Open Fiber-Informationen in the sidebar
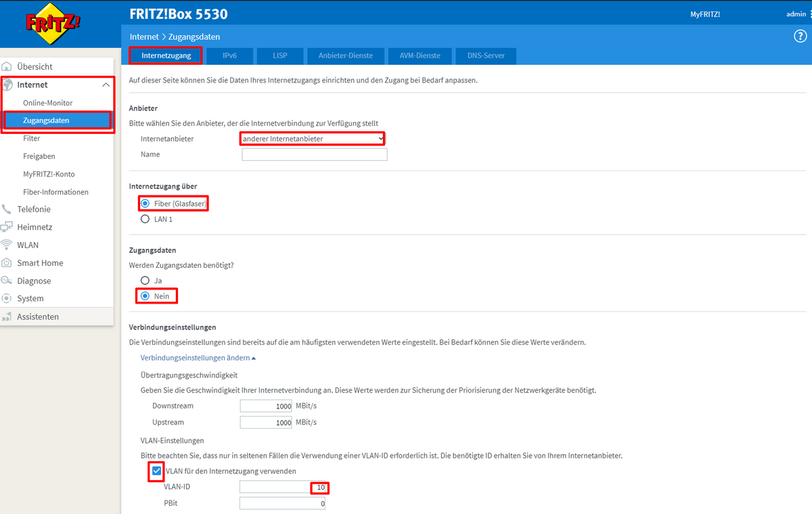Viewport: 812px width, 514px height. tap(55, 192)
